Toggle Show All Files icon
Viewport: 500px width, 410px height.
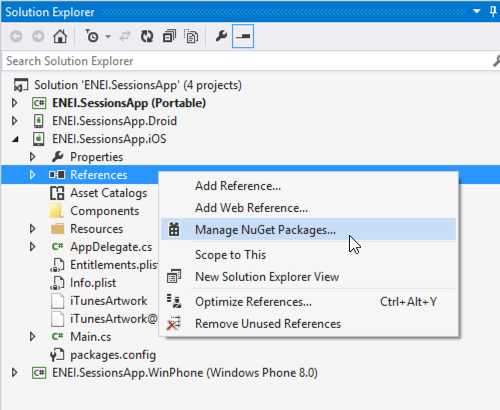pyautogui.click(x=191, y=36)
